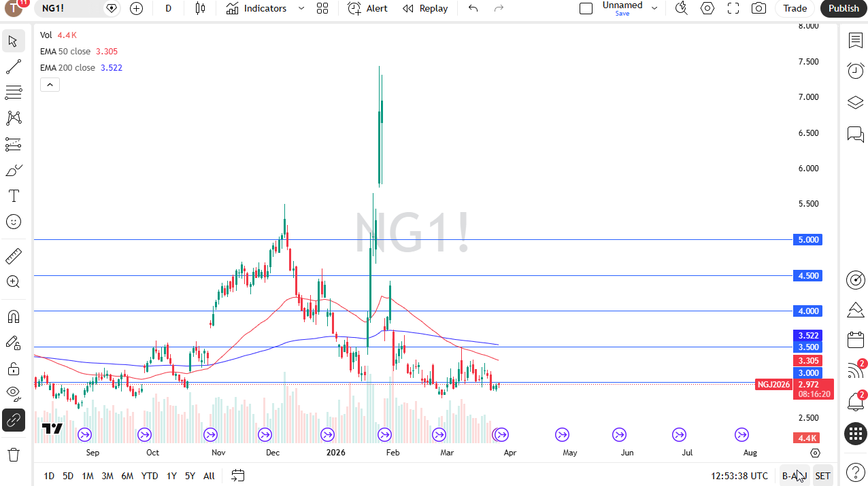
Task: Open indicator templates grid
Action: tap(322, 8)
